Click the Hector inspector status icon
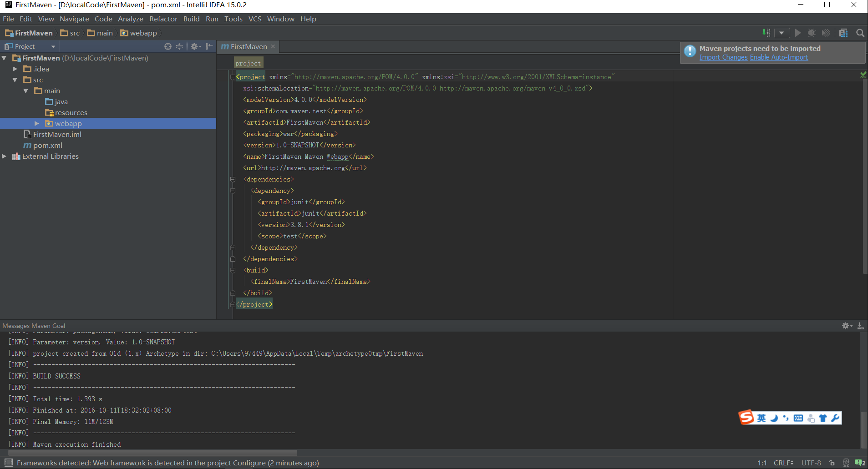The height and width of the screenshot is (469, 868). click(x=846, y=463)
